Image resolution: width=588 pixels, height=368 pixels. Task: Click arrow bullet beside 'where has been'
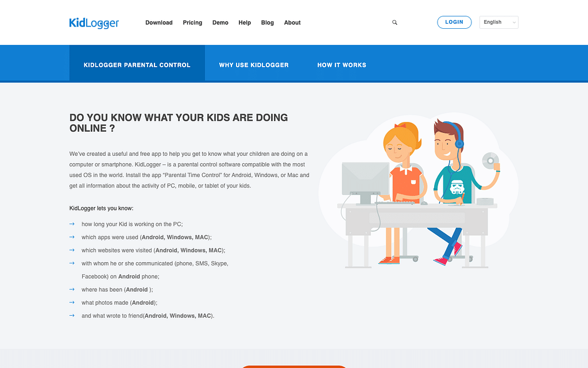72,289
